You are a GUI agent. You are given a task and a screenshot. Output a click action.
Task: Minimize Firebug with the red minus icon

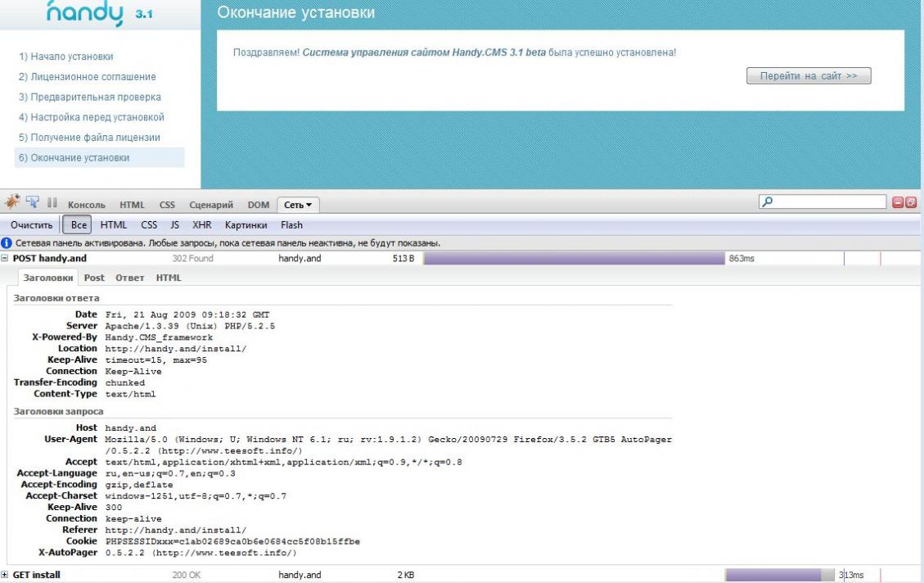898,202
